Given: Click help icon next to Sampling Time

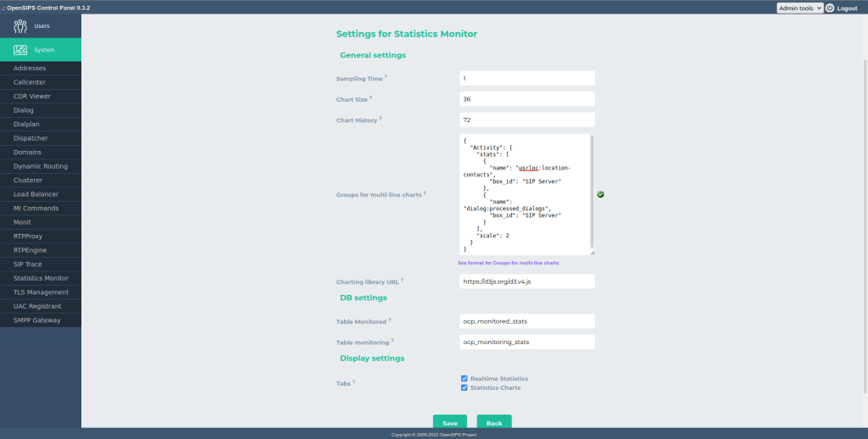Looking at the screenshot, I should pos(386,76).
